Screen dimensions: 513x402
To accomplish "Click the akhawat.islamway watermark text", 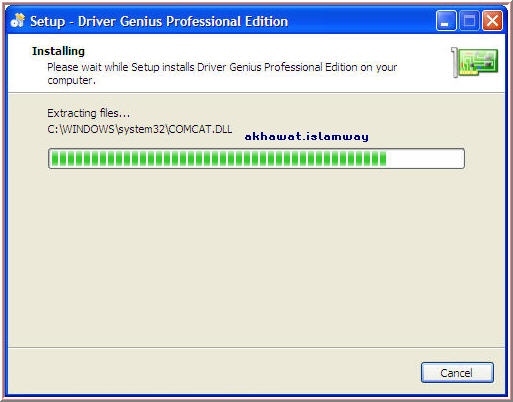I will click(x=307, y=136).
